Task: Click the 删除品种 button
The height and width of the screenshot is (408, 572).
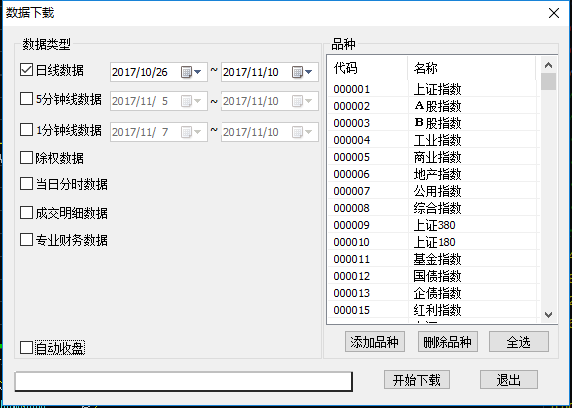Action: tap(448, 342)
